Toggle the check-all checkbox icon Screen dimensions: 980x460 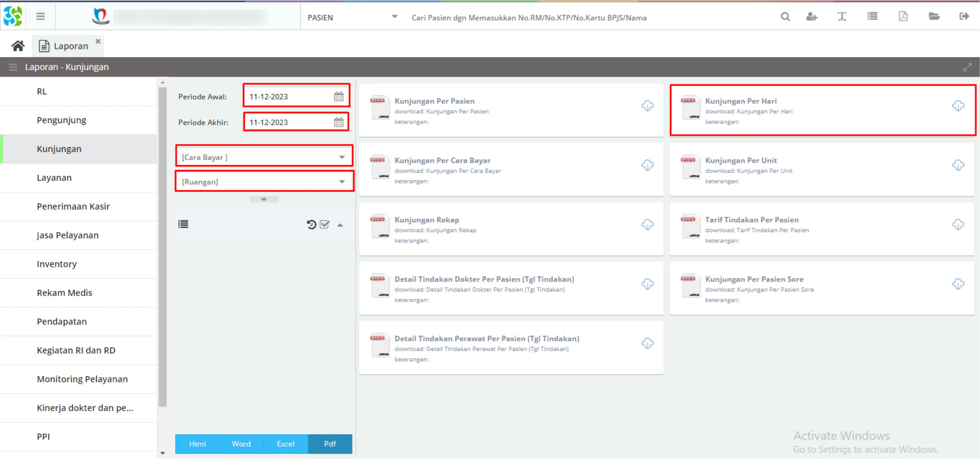tap(325, 224)
